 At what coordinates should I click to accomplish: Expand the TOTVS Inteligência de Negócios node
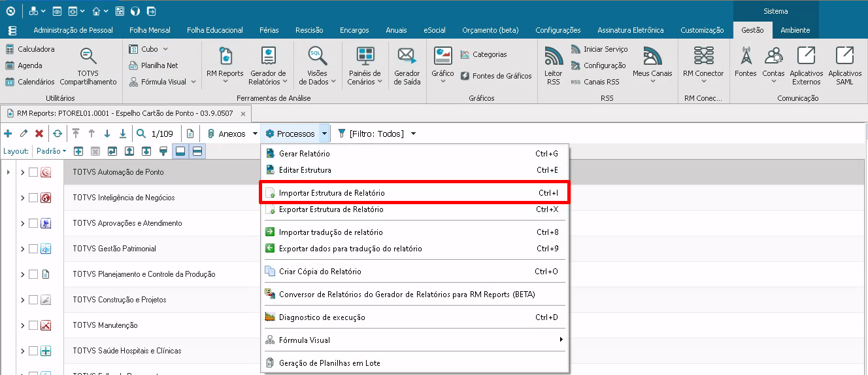[22, 198]
